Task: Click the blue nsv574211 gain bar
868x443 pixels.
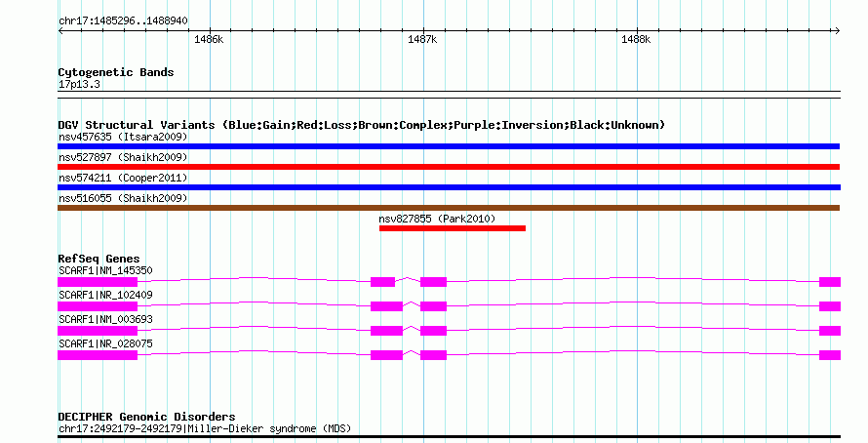Action: pos(449,187)
